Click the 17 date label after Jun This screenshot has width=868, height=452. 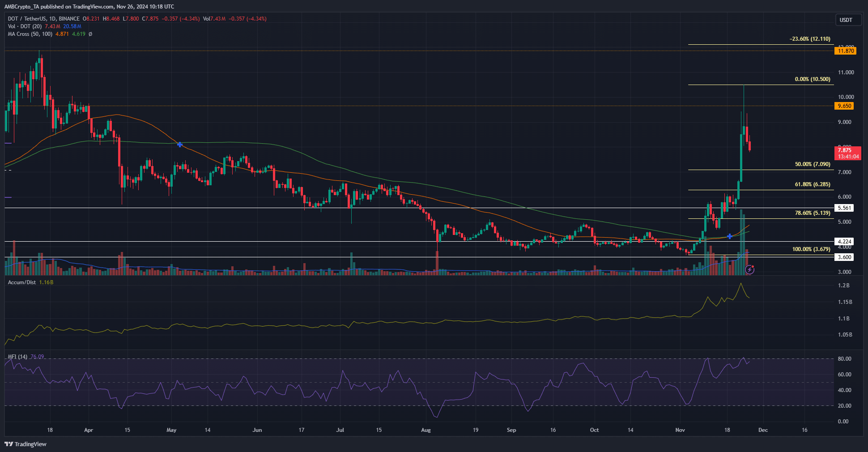302,430
